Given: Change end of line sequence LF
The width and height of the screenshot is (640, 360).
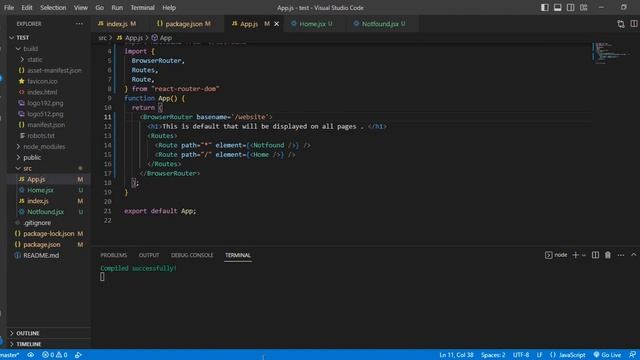Looking at the screenshot, I should click(x=540, y=355).
